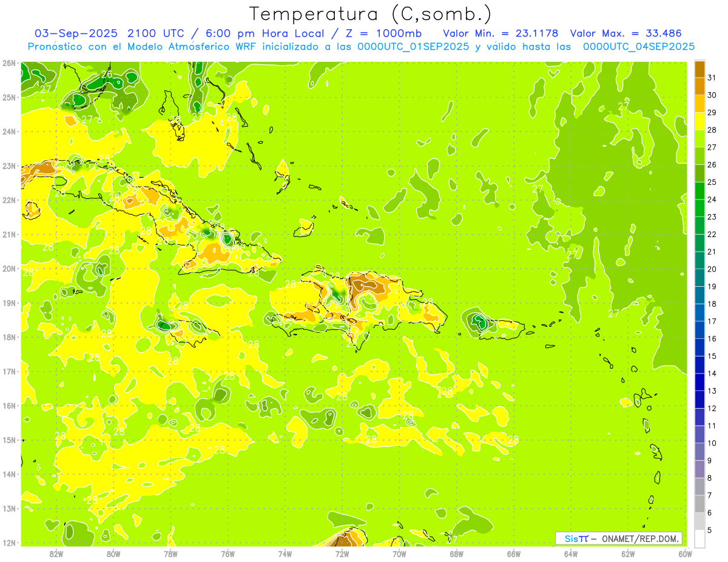The image size is (728, 562).
Task: Click the color scale label 29
Action: pos(712,112)
